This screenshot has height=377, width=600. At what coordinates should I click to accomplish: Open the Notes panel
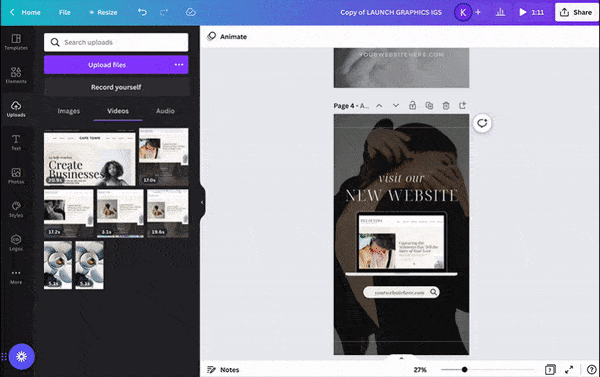223,370
